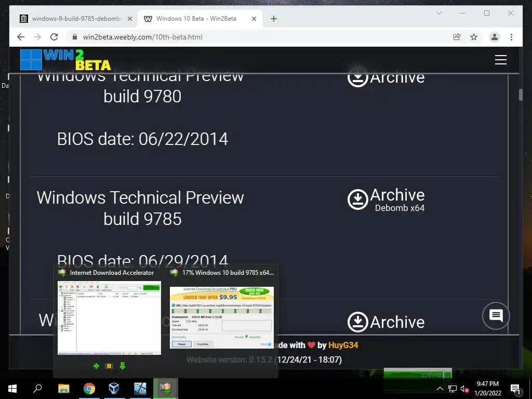Close the windows-9-build-9785-debomb tab
The image size is (532, 399).
129,19
